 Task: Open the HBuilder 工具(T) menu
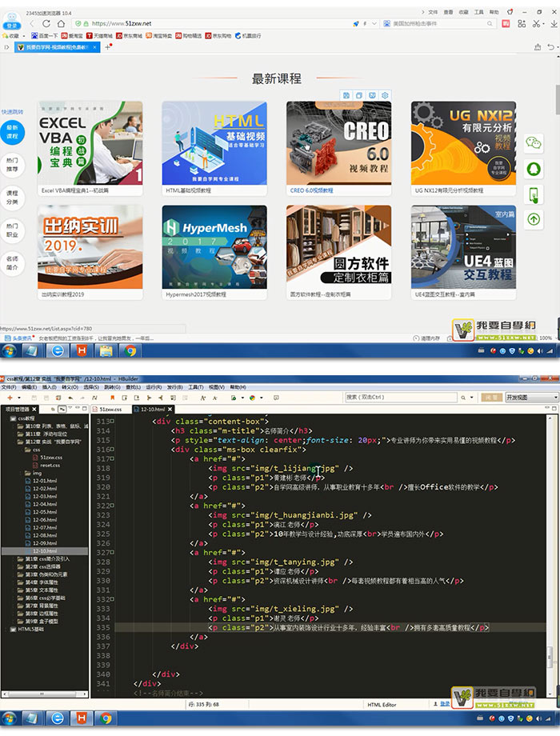point(196,387)
